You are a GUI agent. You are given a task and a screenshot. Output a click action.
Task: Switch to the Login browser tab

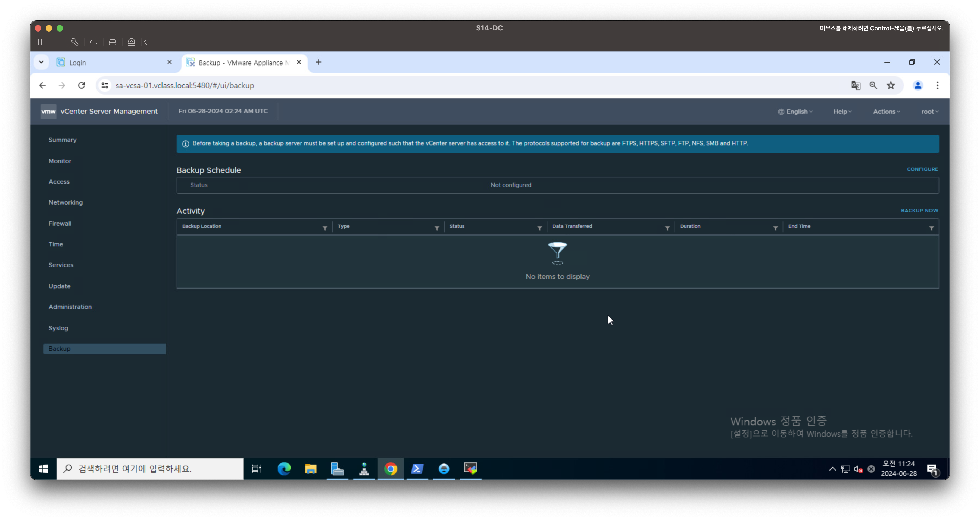(x=114, y=63)
